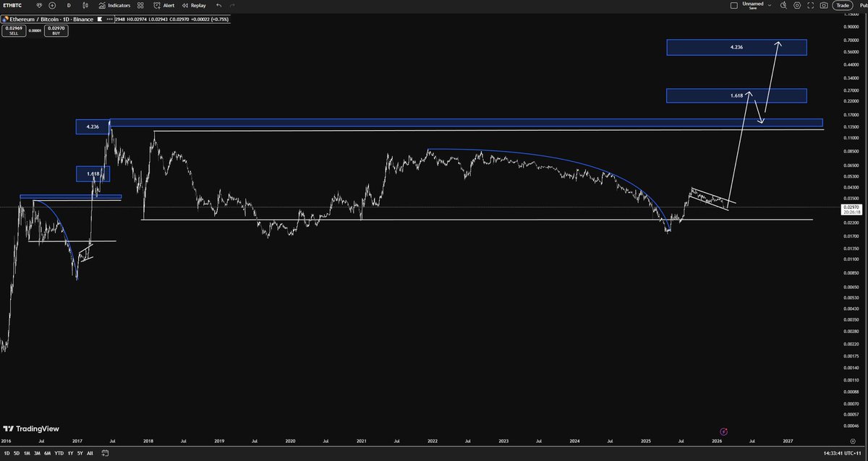The height and width of the screenshot is (461, 868).
Task: Select the YTD time range
Action: pyautogui.click(x=59, y=454)
